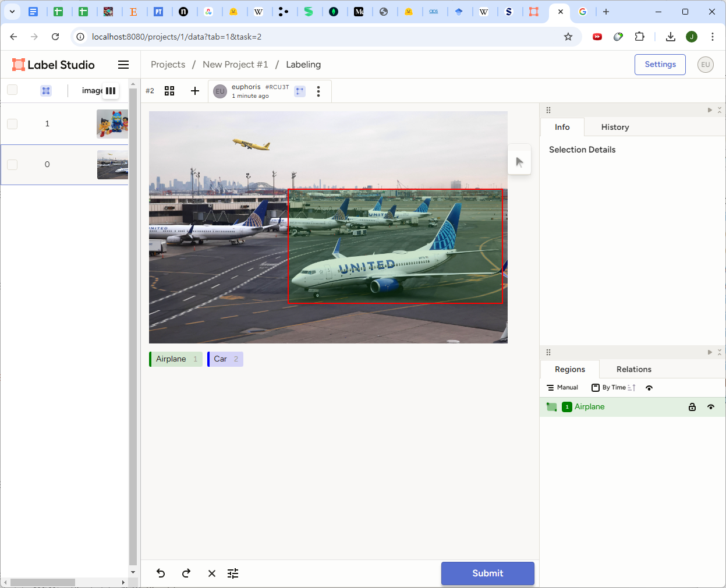Select the pointer move tool beside image
Image resolution: width=726 pixels, height=588 pixels.
(x=519, y=162)
